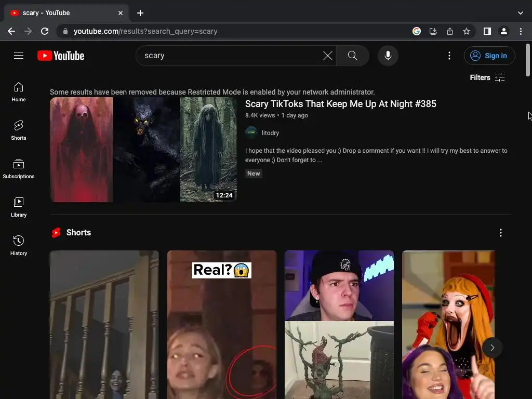Open the Chrome profile icon
The height and width of the screenshot is (399, 532).
pyautogui.click(x=504, y=31)
